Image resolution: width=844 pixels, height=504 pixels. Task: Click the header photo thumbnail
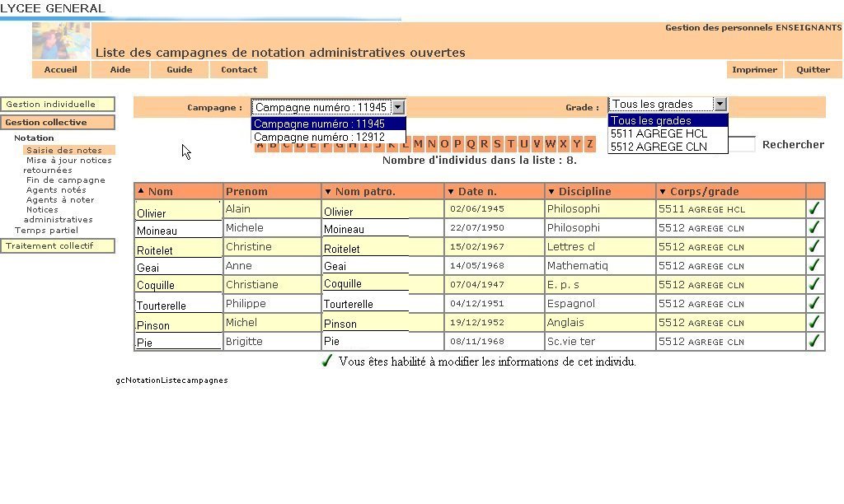tap(61, 41)
